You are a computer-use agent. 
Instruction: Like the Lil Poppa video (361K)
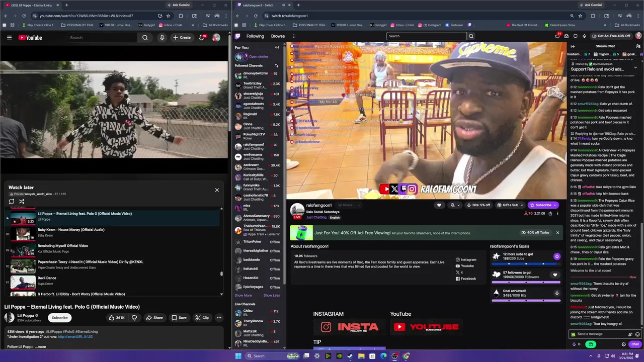pos(117,318)
